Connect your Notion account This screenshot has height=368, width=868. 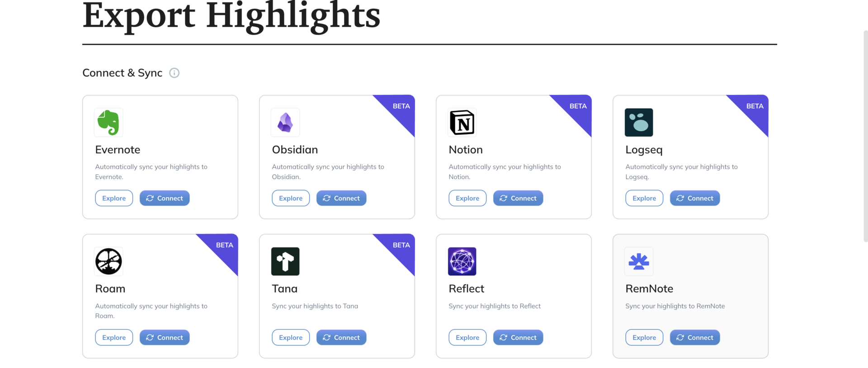pyautogui.click(x=518, y=198)
